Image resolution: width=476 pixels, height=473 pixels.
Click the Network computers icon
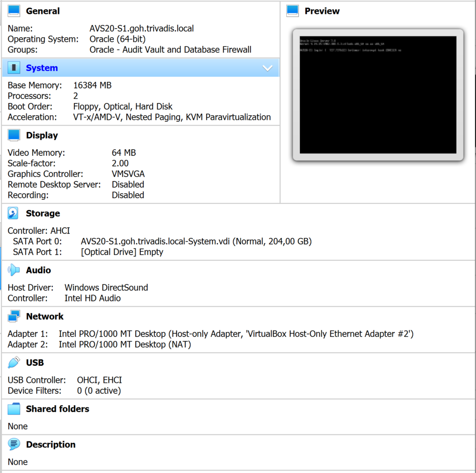(13, 316)
